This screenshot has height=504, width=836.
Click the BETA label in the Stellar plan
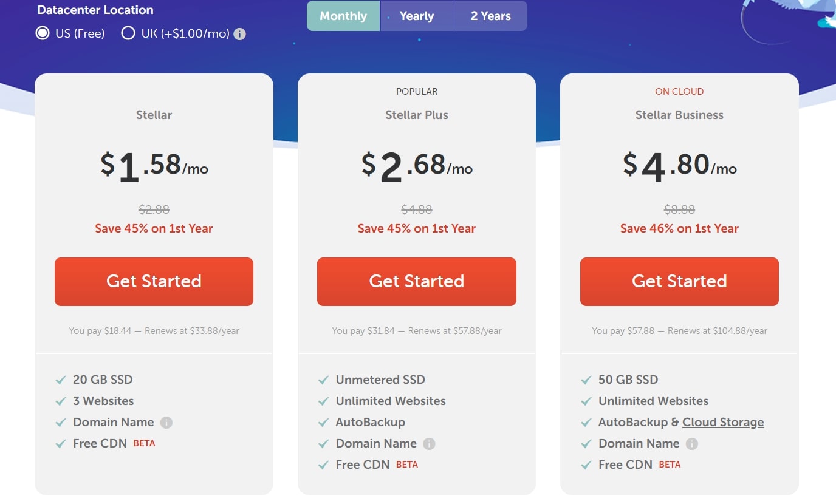144,443
